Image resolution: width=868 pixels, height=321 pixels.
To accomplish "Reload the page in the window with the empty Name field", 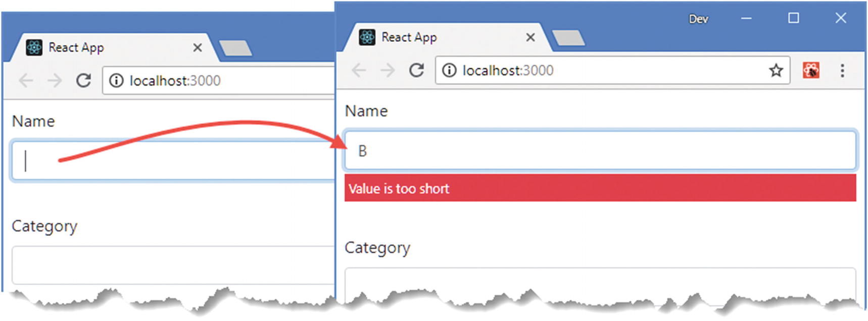I will (x=83, y=80).
